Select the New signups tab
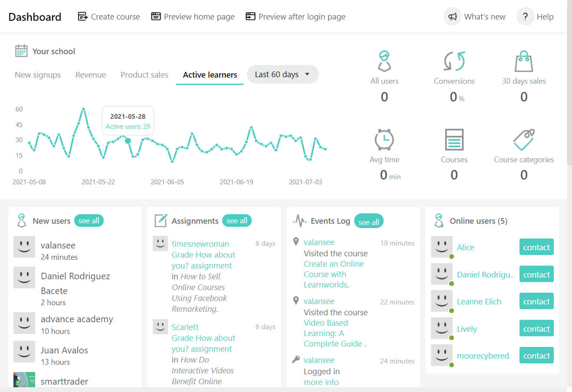This screenshot has height=392, width=572. [38, 75]
